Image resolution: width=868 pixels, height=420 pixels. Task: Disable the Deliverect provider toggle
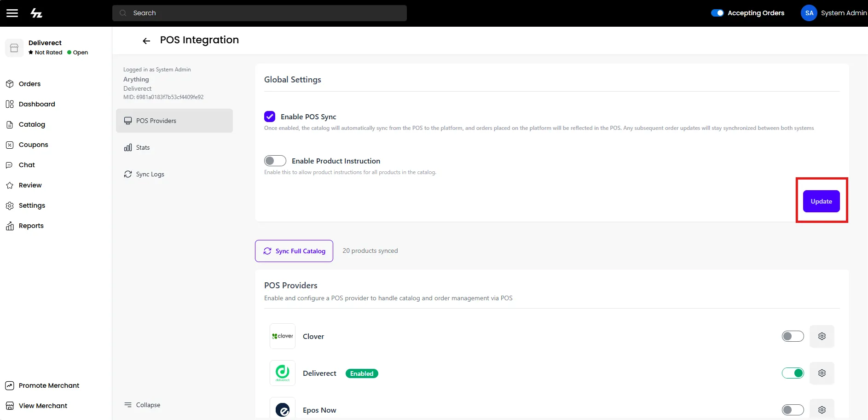pos(793,373)
